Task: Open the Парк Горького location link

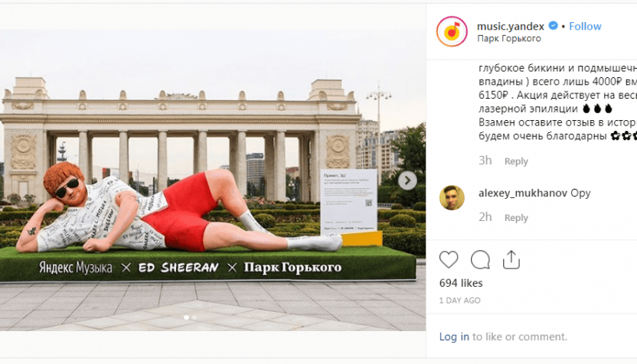Action: (508, 38)
